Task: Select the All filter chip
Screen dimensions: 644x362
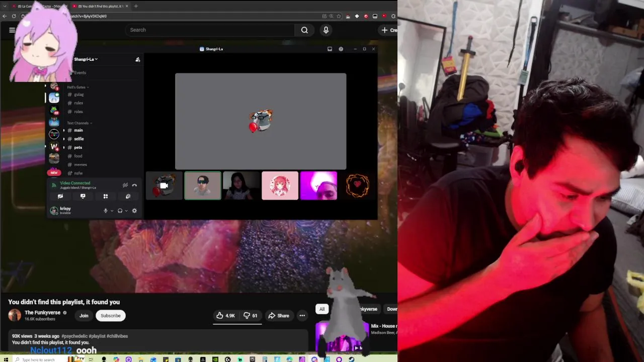Action: (x=322, y=309)
